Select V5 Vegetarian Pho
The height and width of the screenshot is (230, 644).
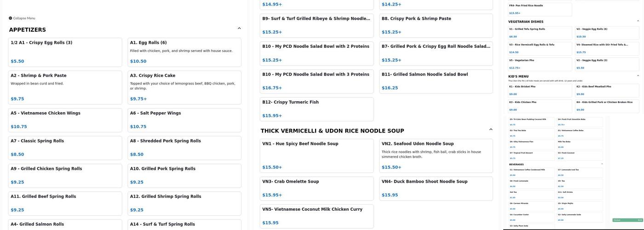[x=540, y=64]
